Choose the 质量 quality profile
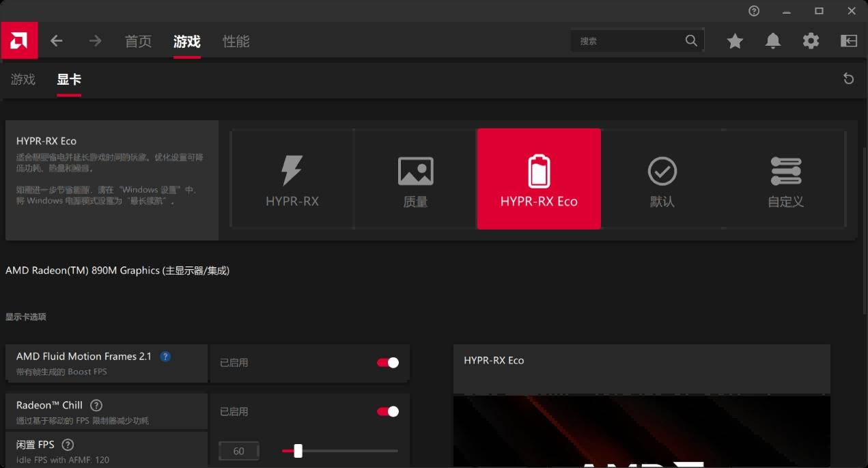 coord(415,179)
